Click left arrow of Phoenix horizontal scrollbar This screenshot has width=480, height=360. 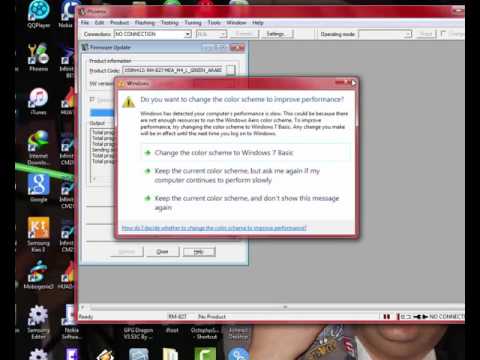83,307
